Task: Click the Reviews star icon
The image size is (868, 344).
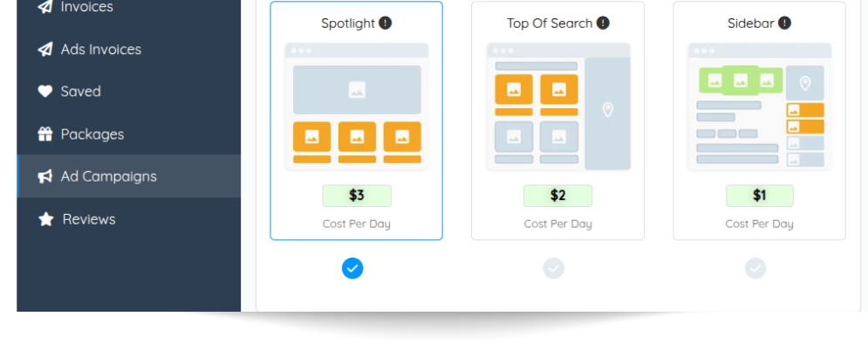Action: coord(46,219)
